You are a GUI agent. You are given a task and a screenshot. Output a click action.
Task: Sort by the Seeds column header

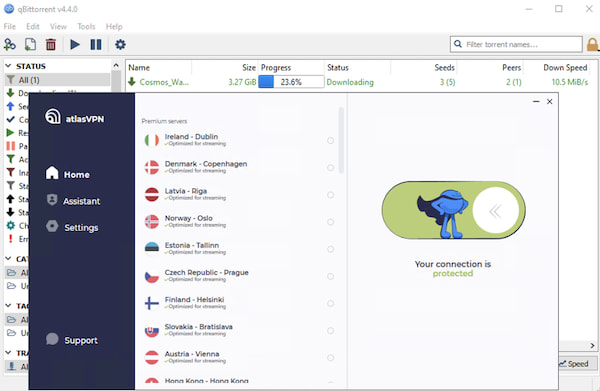tap(444, 68)
